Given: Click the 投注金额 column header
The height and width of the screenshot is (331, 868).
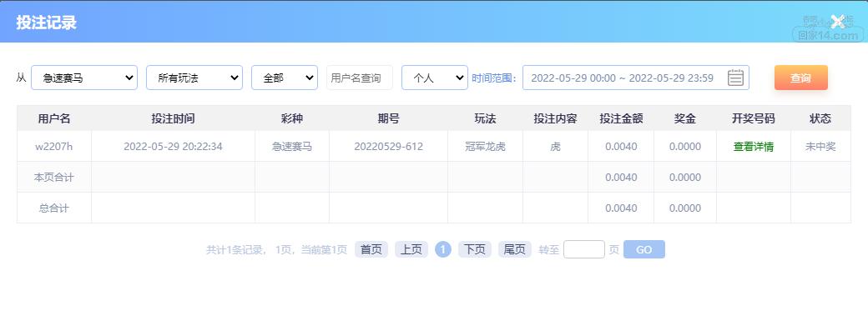Looking at the screenshot, I should [x=621, y=118].
